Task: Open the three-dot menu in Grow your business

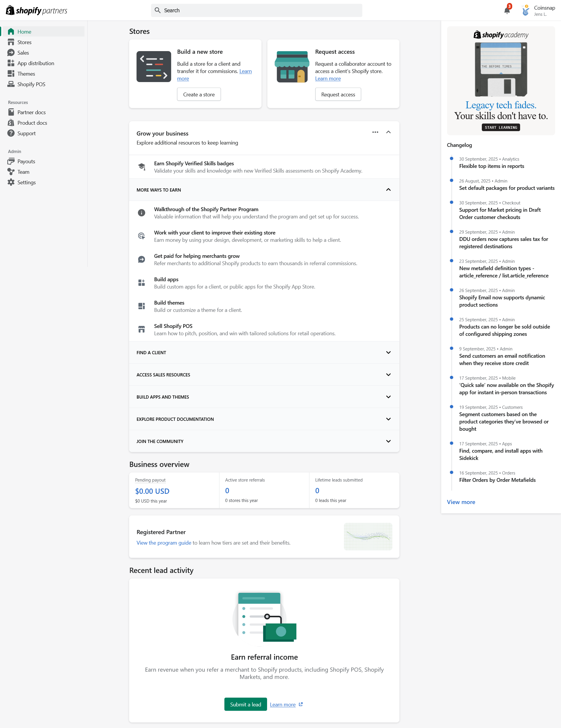Action: coord(375,132)
